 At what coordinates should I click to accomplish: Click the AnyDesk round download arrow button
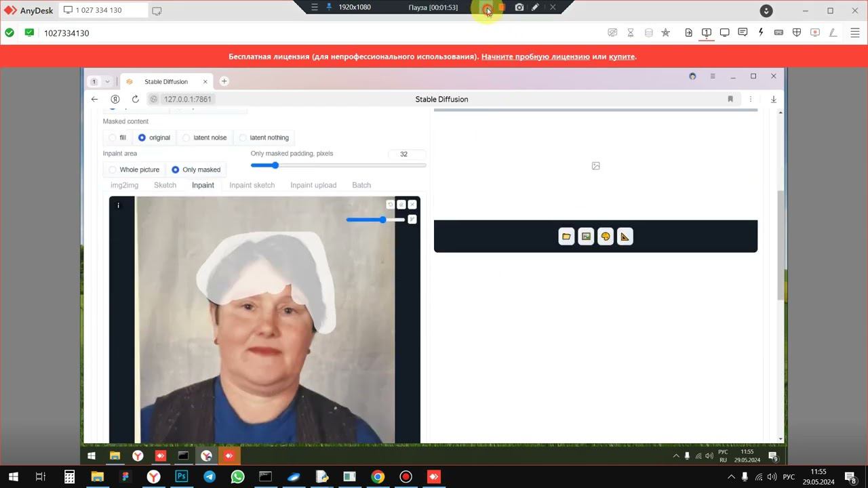tap(766, 11)
